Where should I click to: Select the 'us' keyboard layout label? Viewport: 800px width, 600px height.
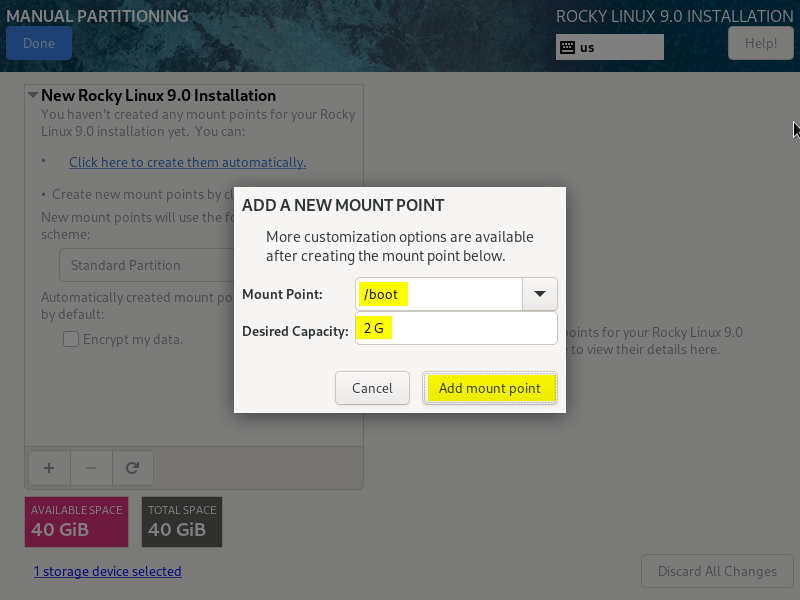coord(588,47)
